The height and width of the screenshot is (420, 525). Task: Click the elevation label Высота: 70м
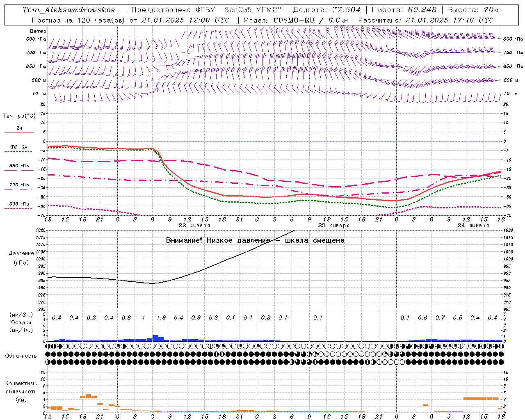pos(473,10)
